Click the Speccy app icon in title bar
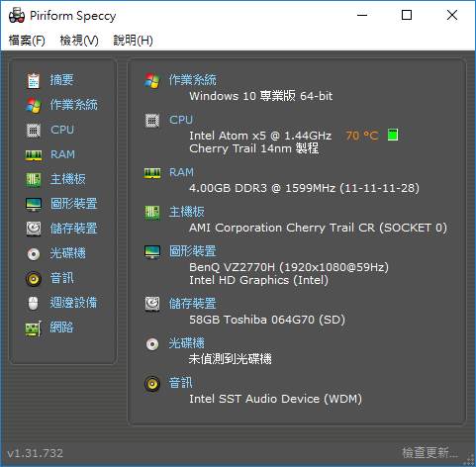 [x=17, y=15]
